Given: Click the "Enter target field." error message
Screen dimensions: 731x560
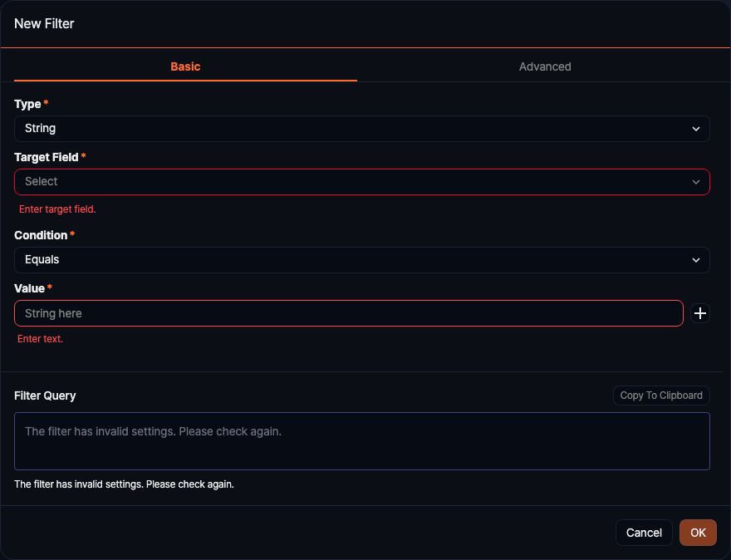Looking at the screenshot, I should pyautogui.click(x=57, y=209).
